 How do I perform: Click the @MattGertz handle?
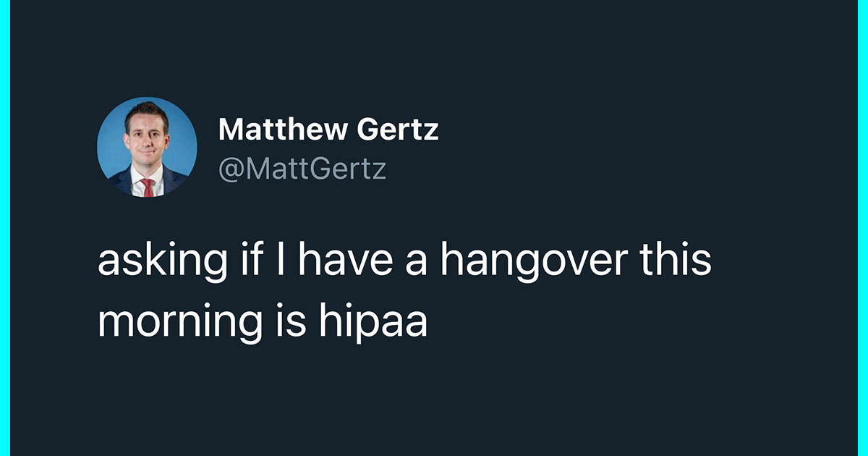[x=302, y=169]
